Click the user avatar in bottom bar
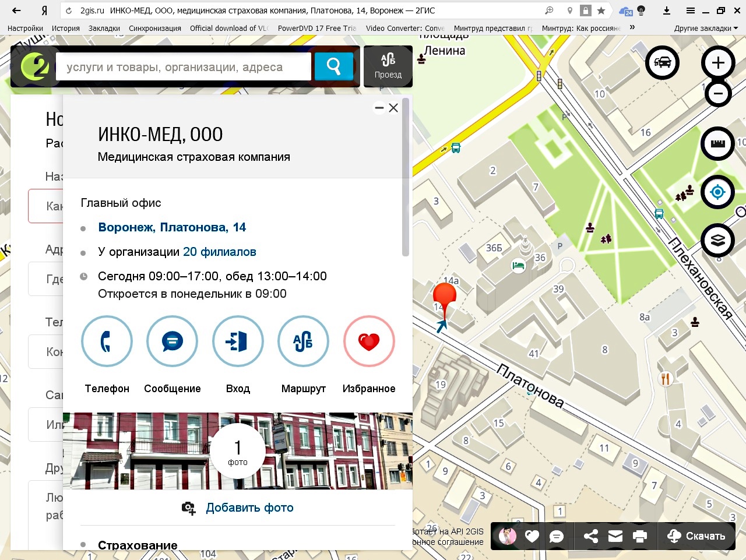 point(508,536)
